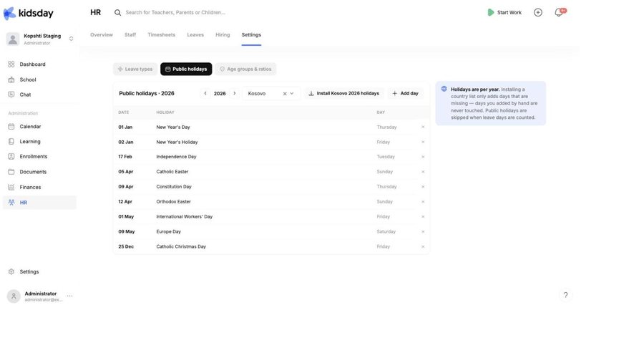Click the Administrator profile name at bottom
The height and width of the screenshot is (343, 644).
tap(41, 294)
